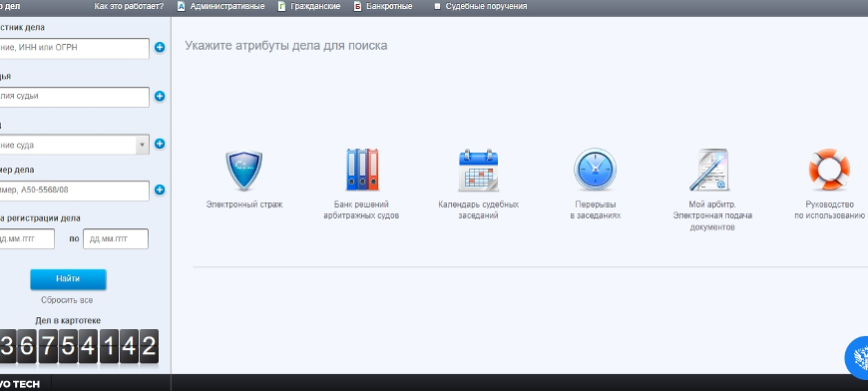Open Перерывы в заседаниях clock icon
This screenshot has width=868, height=392.
click(595, 170)
